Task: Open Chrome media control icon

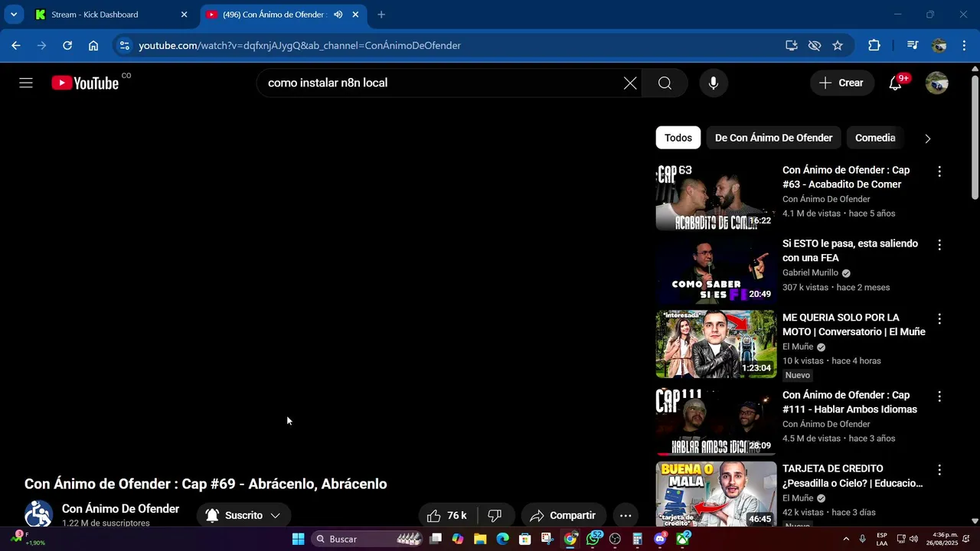Action: [x=912, y=45]
